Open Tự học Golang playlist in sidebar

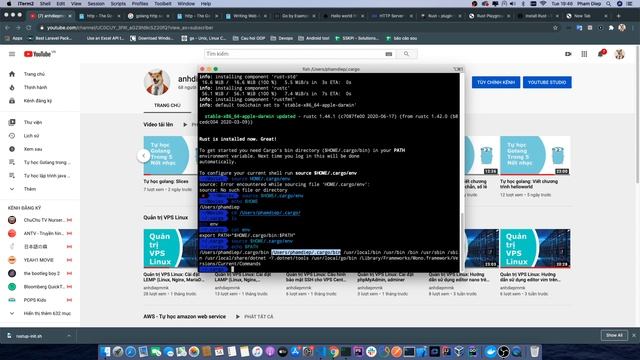(x=47, y=162)
